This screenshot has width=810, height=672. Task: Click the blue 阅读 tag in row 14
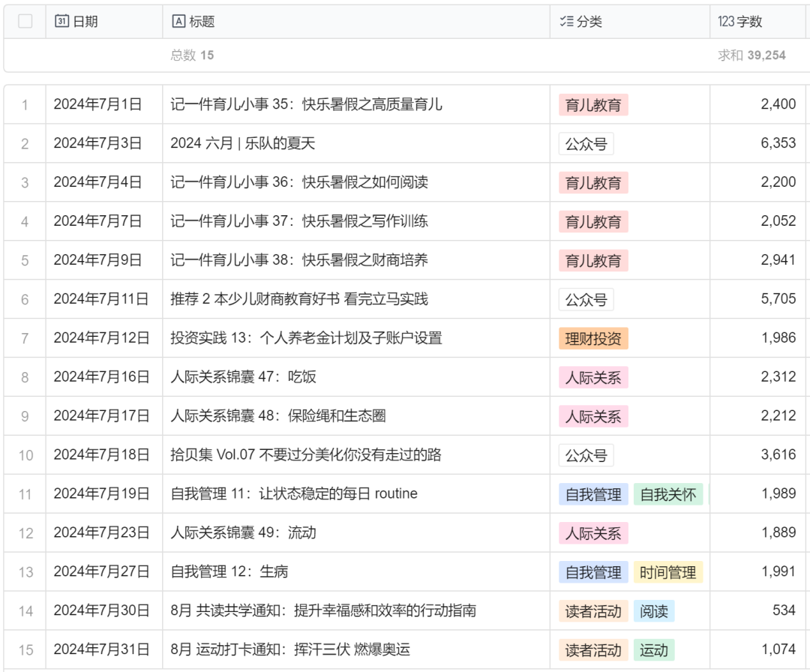point(654,611)
